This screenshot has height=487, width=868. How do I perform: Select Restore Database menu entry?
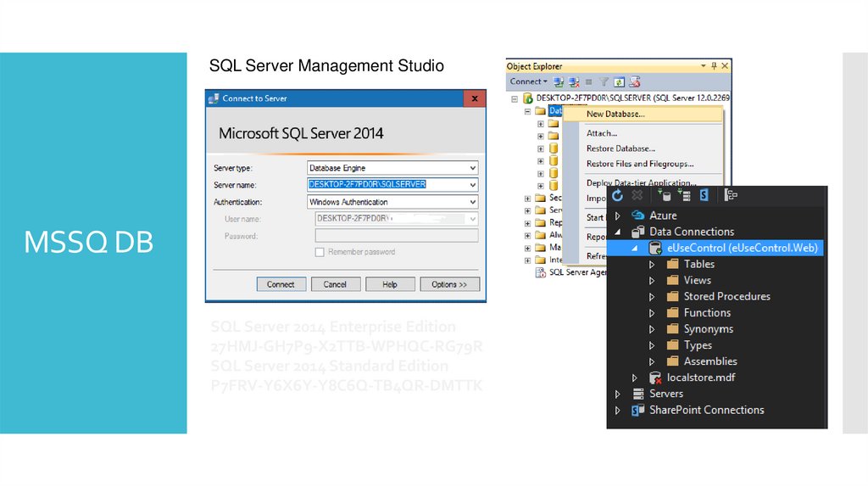coord(620,148)
